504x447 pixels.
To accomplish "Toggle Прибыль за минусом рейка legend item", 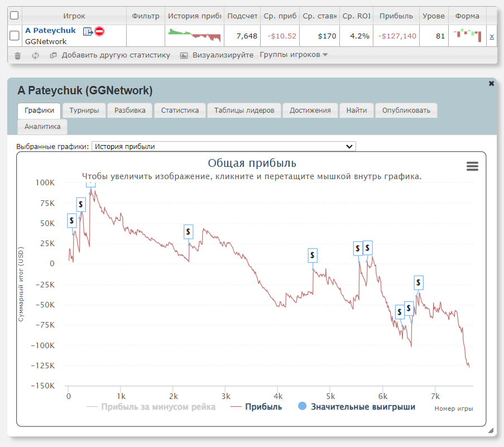I will point(151,407).
